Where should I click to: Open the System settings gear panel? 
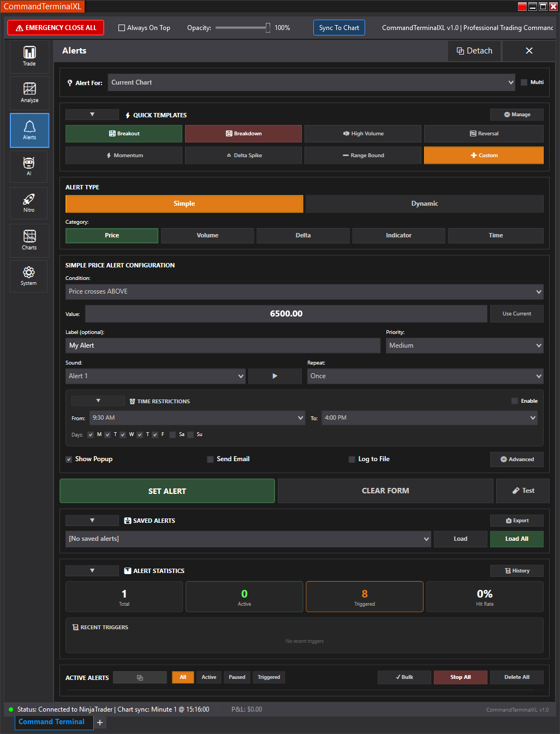tap(29, 276)
